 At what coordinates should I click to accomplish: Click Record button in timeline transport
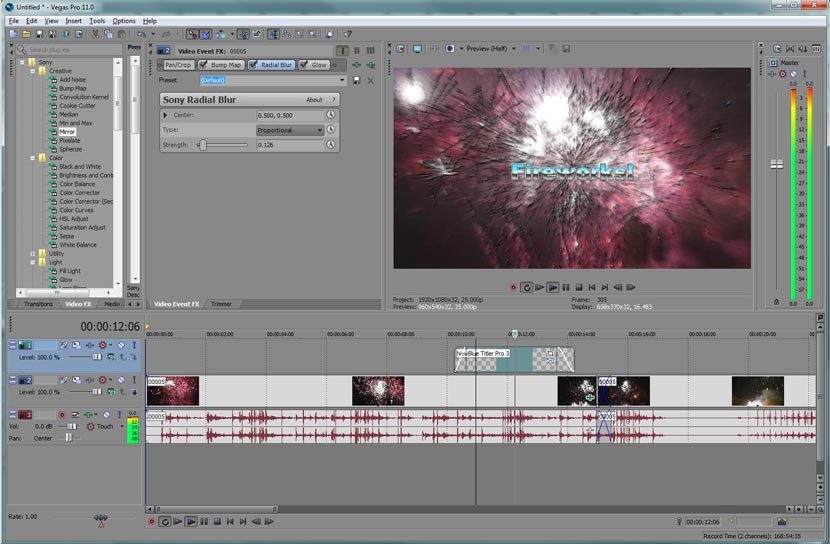[x=151, y=522]
